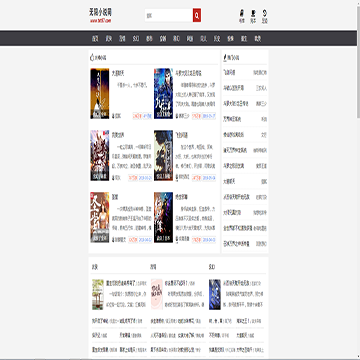This screenshot has height=360, width=360.
Task: Open the red-and-white demon creature book cover
Action: tap(100, 155)
